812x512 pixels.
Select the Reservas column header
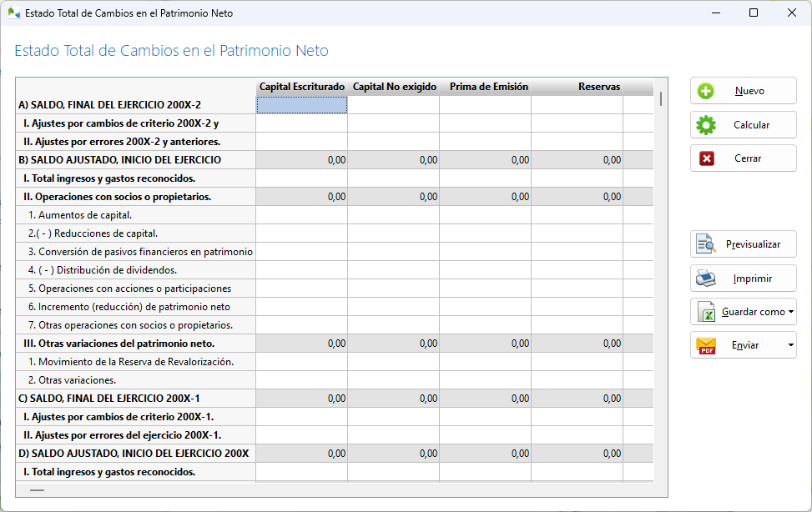coord(598,87)
